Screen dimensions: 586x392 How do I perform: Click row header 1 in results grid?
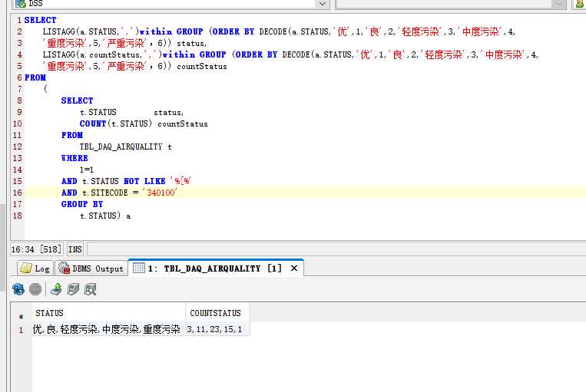coord(22,330)
